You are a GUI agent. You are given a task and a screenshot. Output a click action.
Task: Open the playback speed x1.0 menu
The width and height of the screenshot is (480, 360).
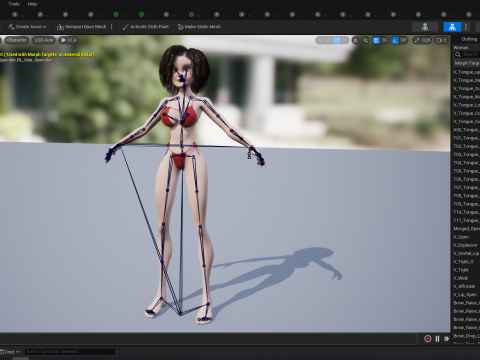[x=68, y=40]
